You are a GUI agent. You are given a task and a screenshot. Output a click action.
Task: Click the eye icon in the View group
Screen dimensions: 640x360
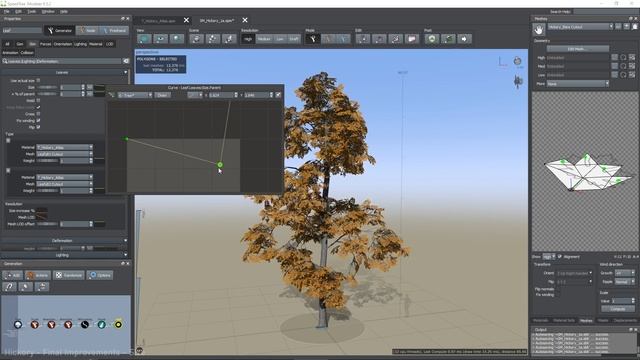[160, 39]
